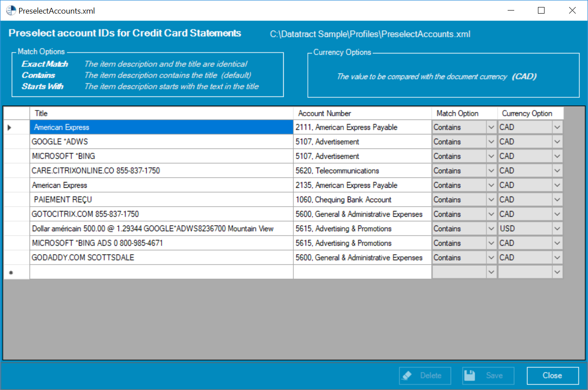Click the 5620, Telecommunications account cell
Screen dimensions: 588x390
coord(362,171)
